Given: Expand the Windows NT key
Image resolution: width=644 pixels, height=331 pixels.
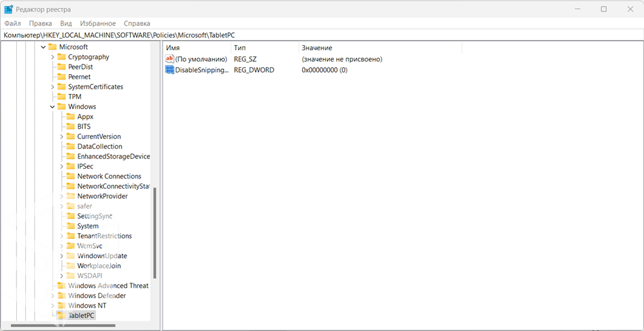Looking at the screenshot, I should click(53, 305).
